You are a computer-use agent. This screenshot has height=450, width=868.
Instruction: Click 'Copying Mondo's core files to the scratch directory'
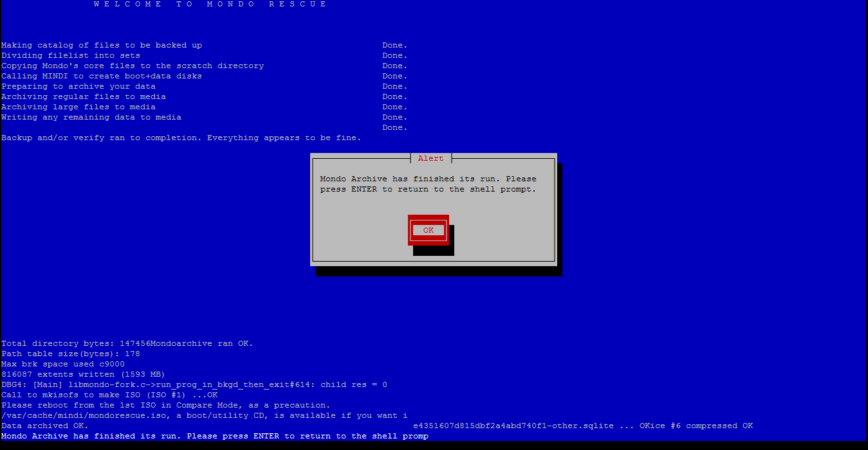click(x=133, y=66)
